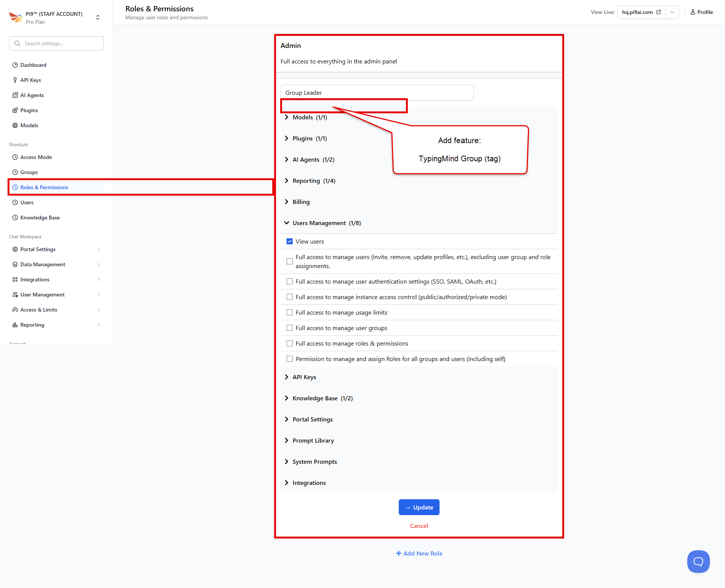The height and width of the screenshot is (588, 725).
Task: Open Integrations sidebar menu
Action: tap(56, 279)
